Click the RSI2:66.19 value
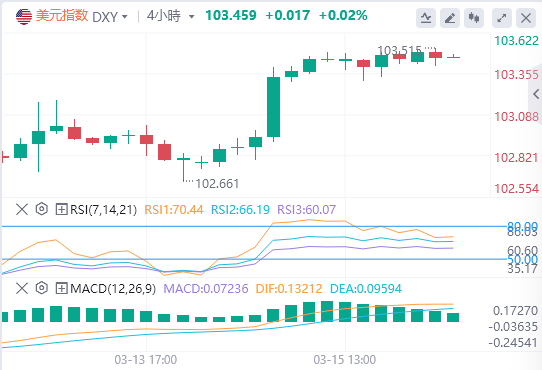 click(240, 210)
